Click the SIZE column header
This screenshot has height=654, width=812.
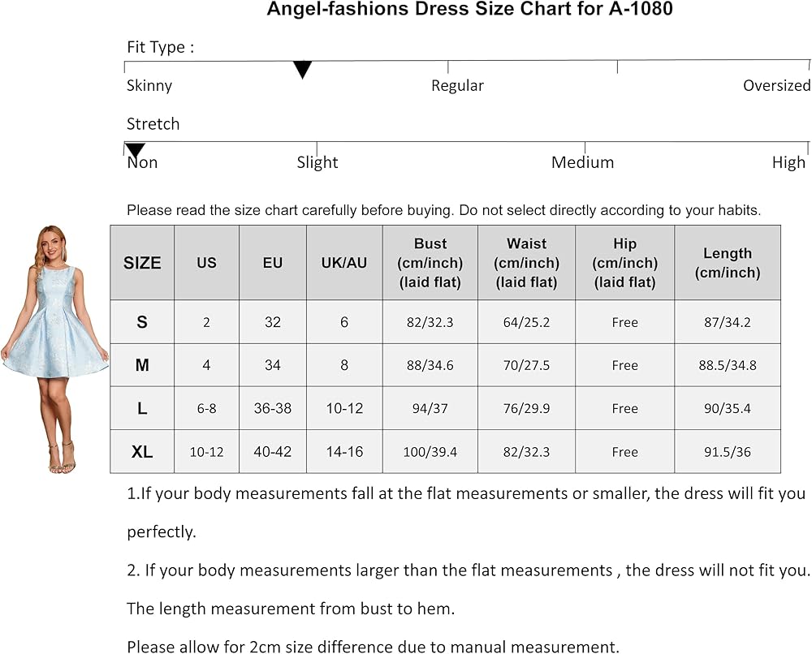pos(142,263)
